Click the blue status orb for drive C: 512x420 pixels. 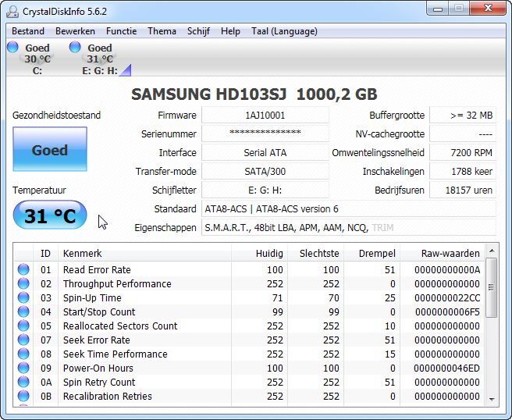tap(12, 48)
